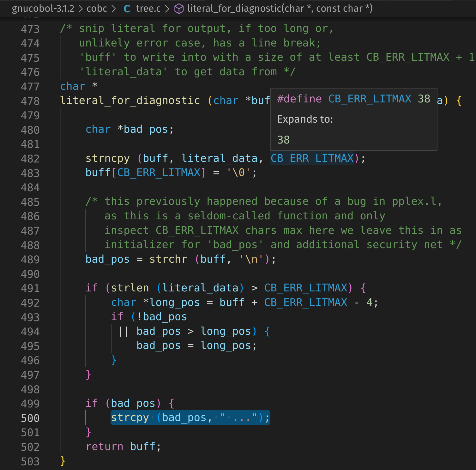Click the chevron after tree.c
Viewport: 476px width, 470px height.
(167, 9)
